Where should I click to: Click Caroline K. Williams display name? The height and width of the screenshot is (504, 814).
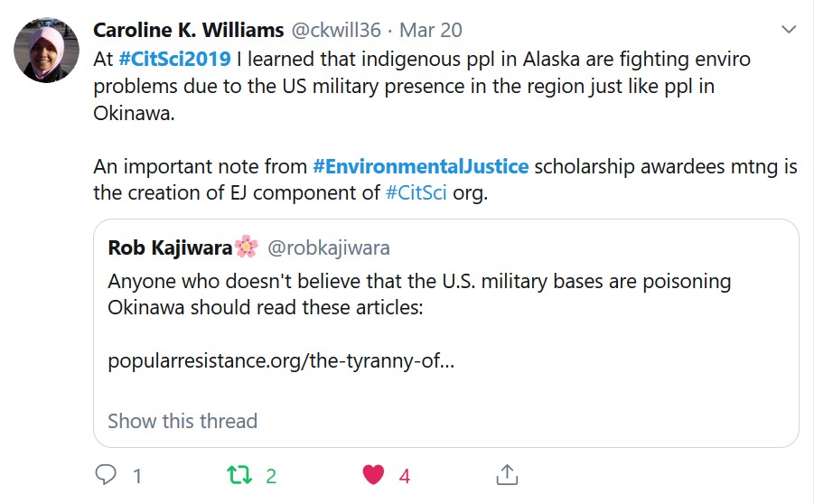pos(189,30)
